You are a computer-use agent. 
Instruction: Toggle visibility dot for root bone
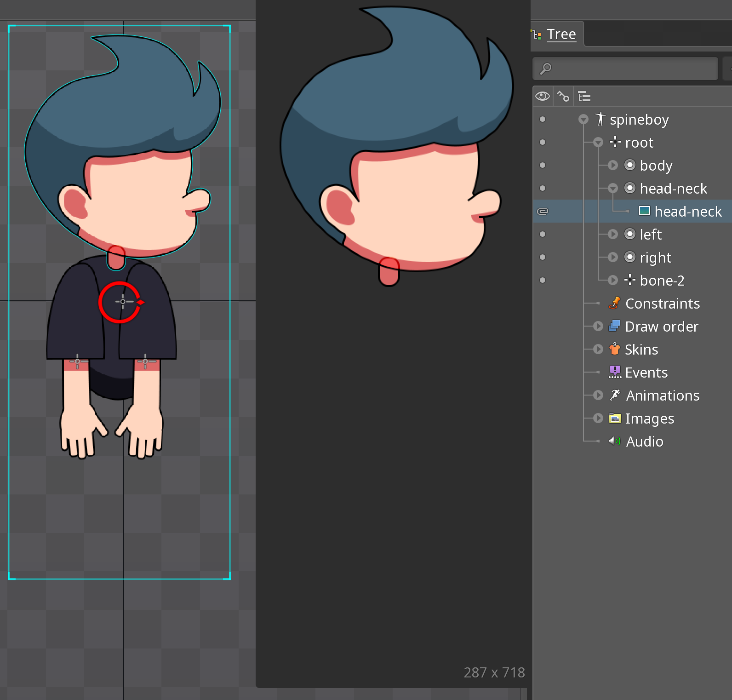543,142
